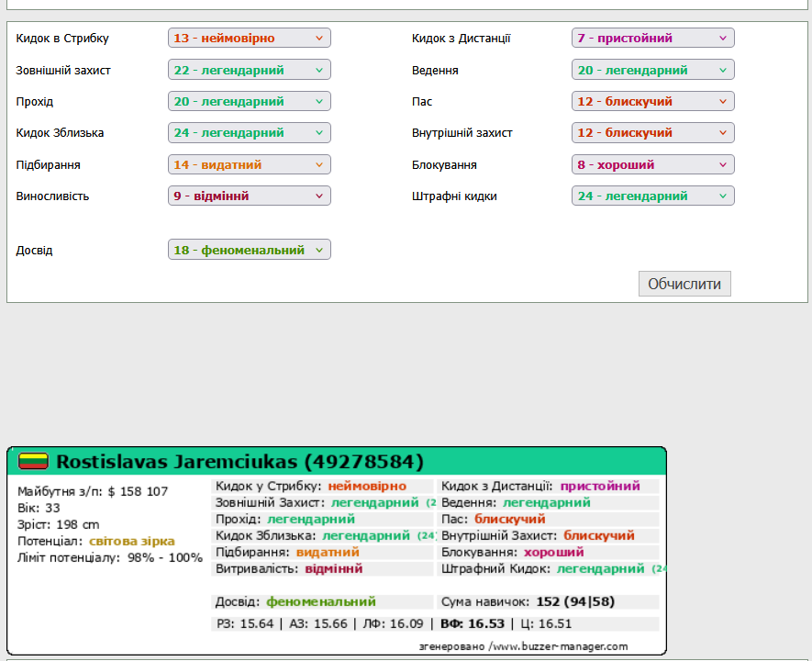This screenshot has width=812, height=661.
Task: Click card row Досвід: феноменальний
Action: point(322,601)
